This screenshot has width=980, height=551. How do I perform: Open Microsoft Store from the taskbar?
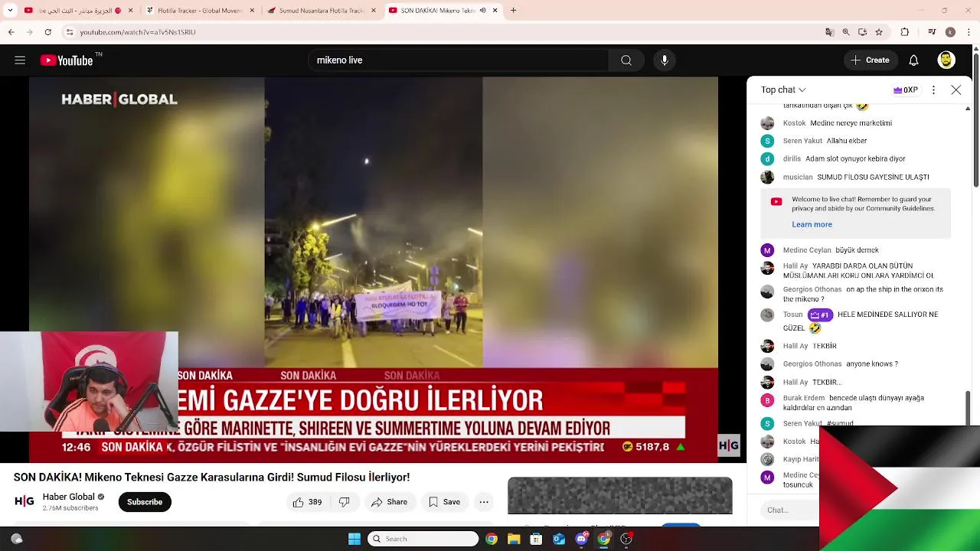(x=536, y=539)
